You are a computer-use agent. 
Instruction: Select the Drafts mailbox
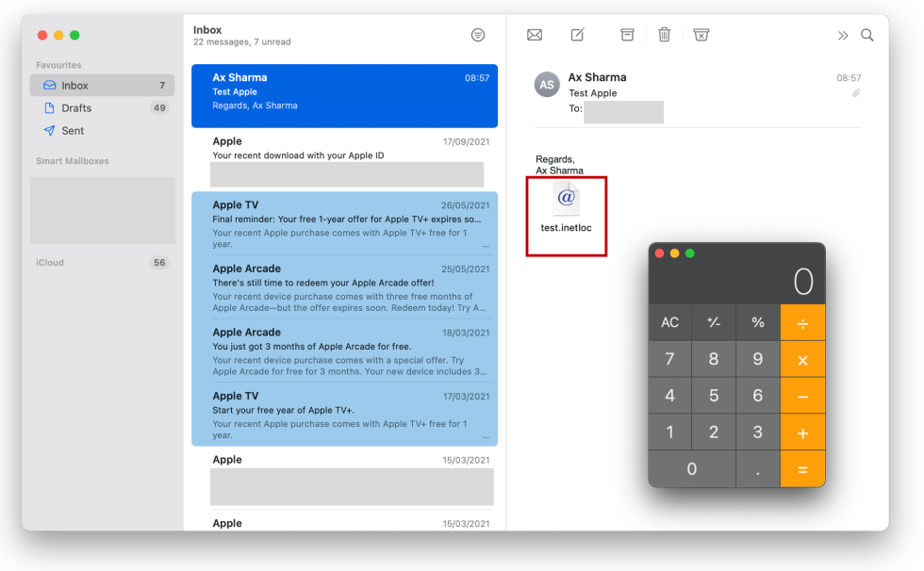77,107
